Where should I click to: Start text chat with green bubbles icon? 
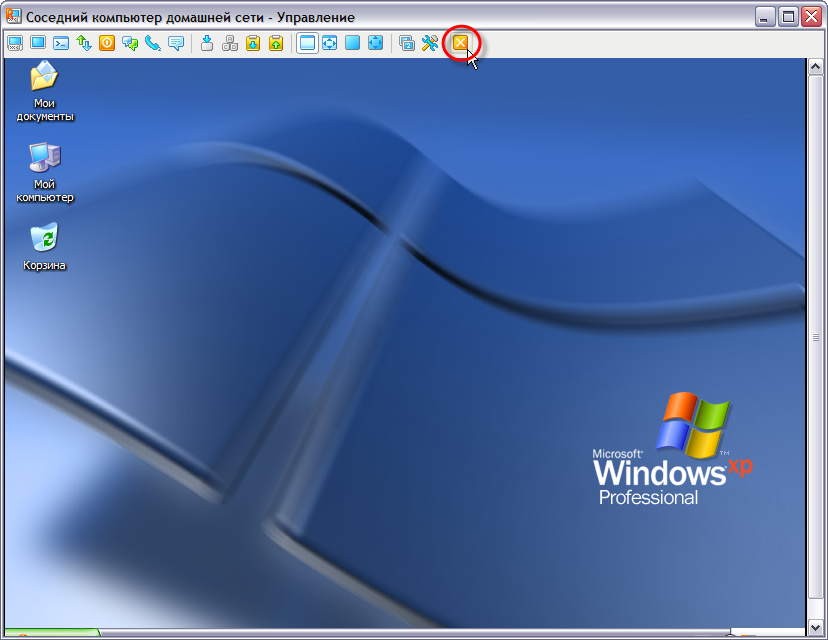tap(130, 43)
